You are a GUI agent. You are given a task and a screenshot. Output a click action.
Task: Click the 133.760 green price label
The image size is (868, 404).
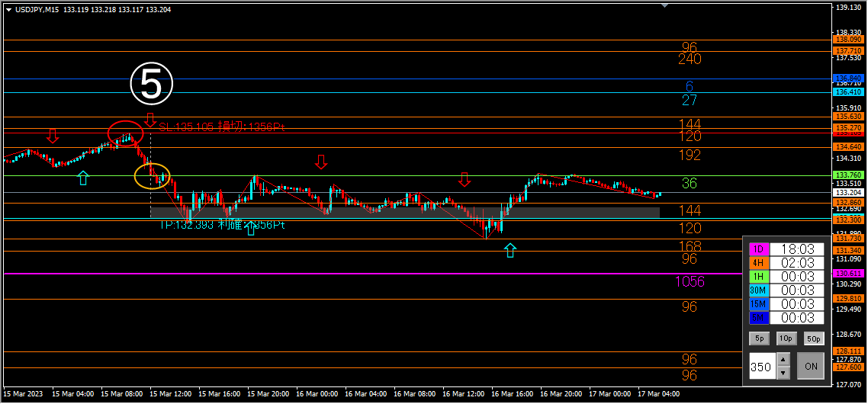[849, 175]
